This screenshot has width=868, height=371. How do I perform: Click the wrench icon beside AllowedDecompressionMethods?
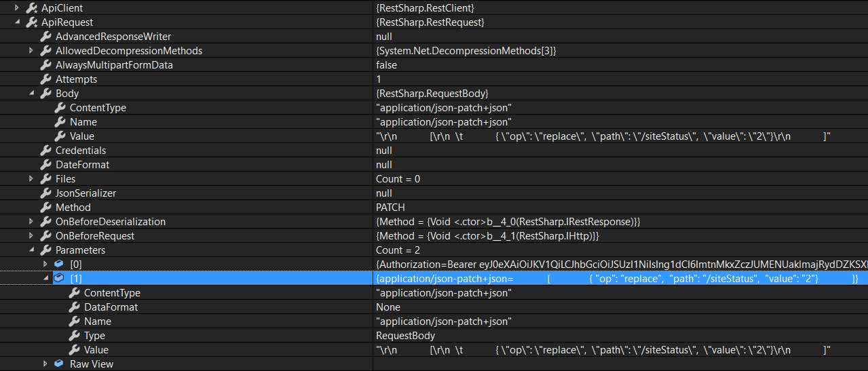pyautogui.click(x=45, y=51)
